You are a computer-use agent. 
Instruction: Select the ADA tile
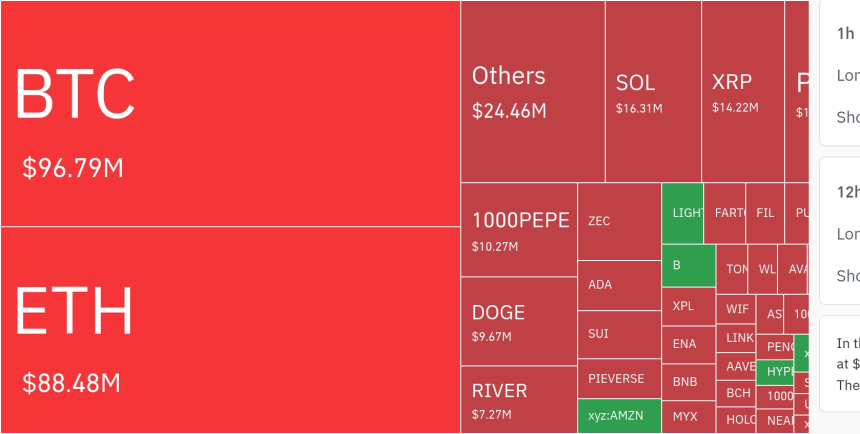coord(618,285)
